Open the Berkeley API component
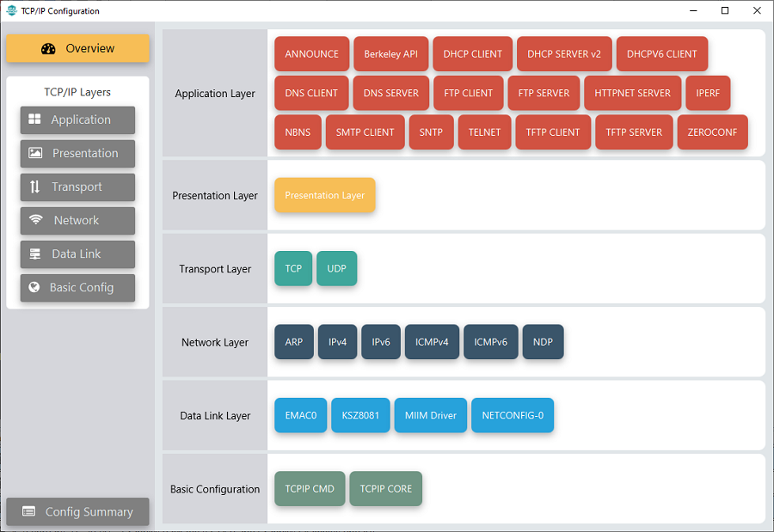Viewport: 774px width, 532px height. pos(390,54)
